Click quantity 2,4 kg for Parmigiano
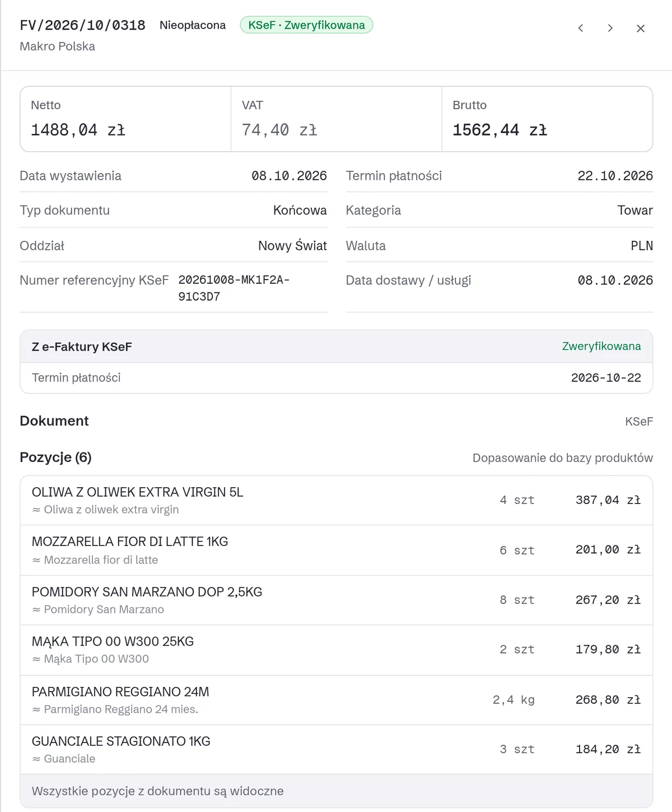 tap(514, 700)
